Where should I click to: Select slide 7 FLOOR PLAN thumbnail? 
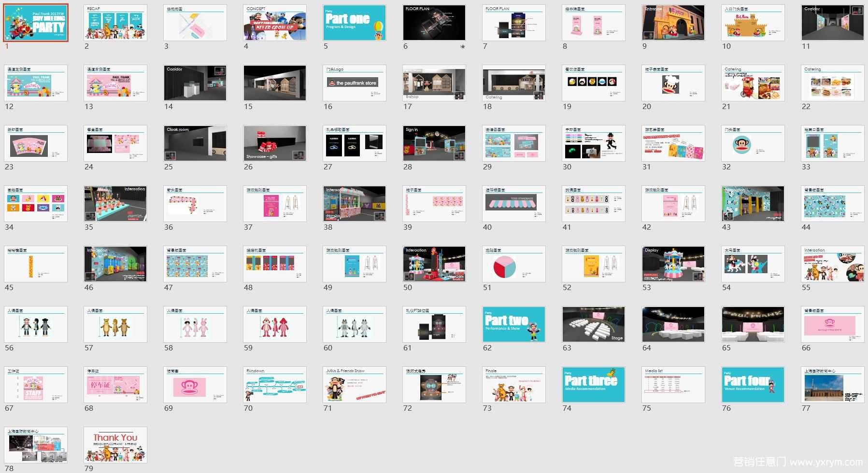point(514,23)
